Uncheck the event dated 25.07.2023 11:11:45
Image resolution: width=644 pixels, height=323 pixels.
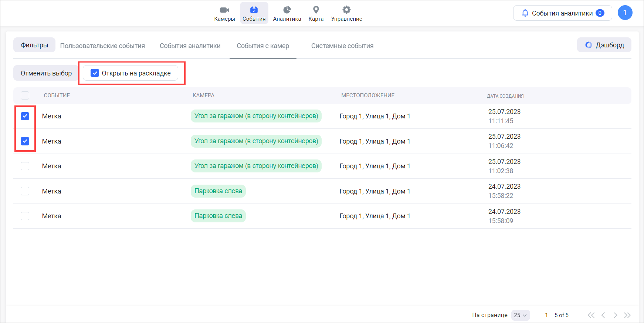pyautogui.click(x=25, y=116)
